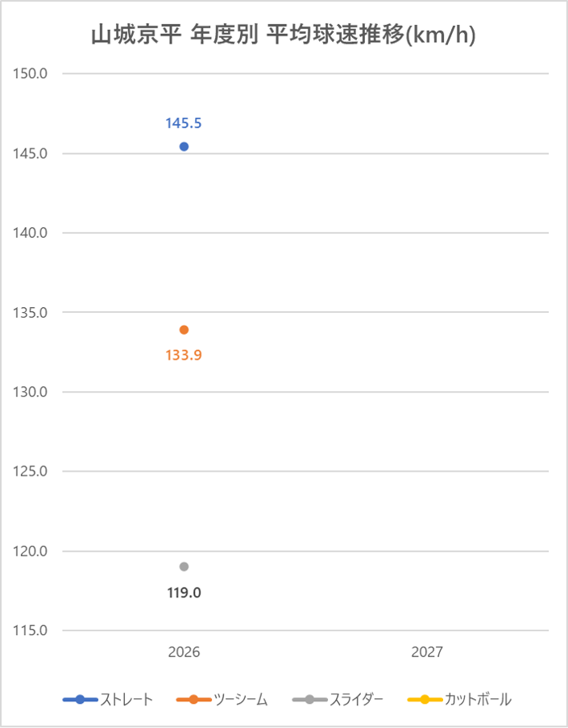Click the 140.0 vertical axis label
Image resolution: width=568 pixels, height=728 pixels.
(32, 233)
